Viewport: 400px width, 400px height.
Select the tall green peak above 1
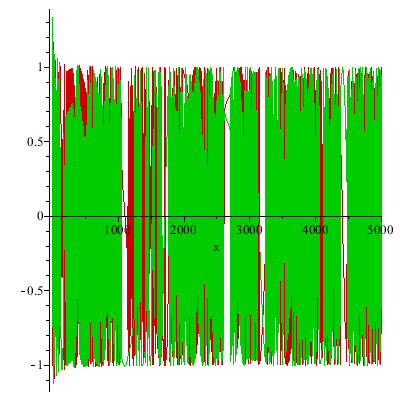(x=53, y=33)
